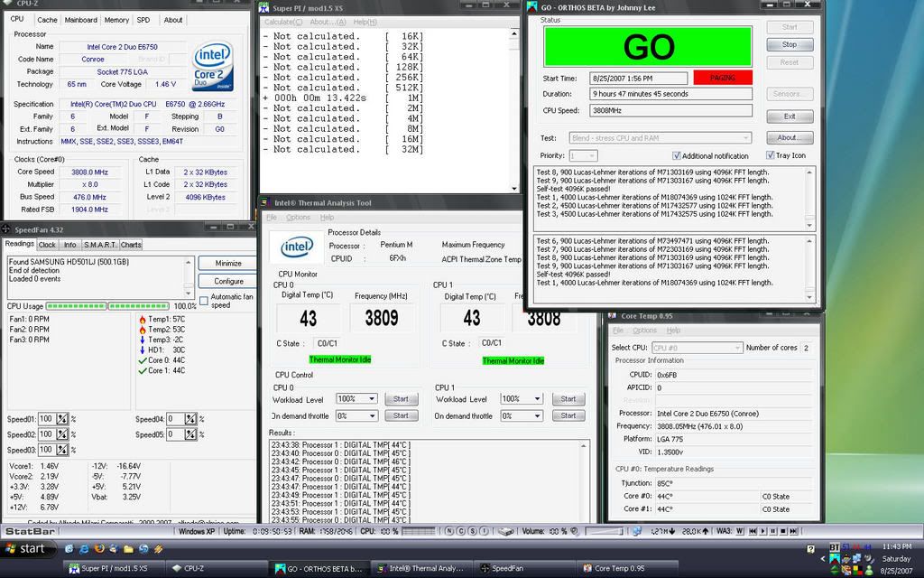Open File menu in Core Temp
Viewport: 924px width, 578px height.
click(617, 331)
